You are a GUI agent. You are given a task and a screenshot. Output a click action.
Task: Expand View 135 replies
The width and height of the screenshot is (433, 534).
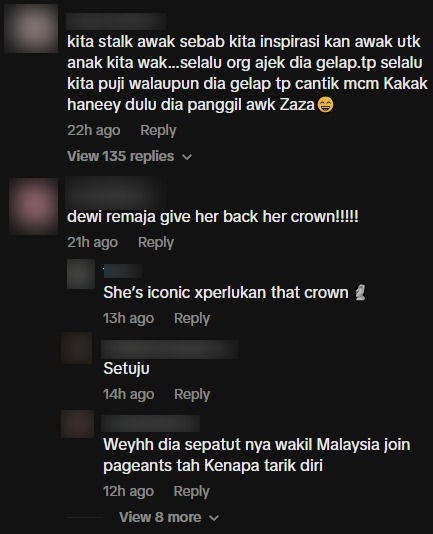129,156
